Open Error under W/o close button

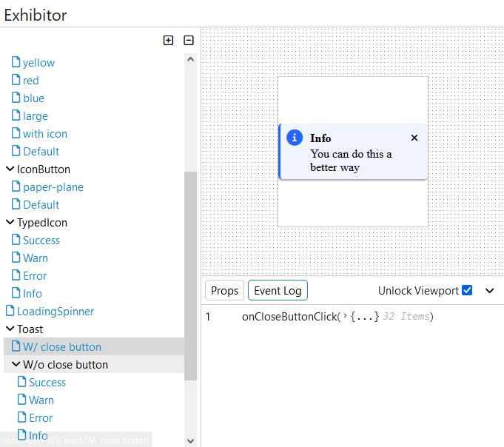(41, 417)
